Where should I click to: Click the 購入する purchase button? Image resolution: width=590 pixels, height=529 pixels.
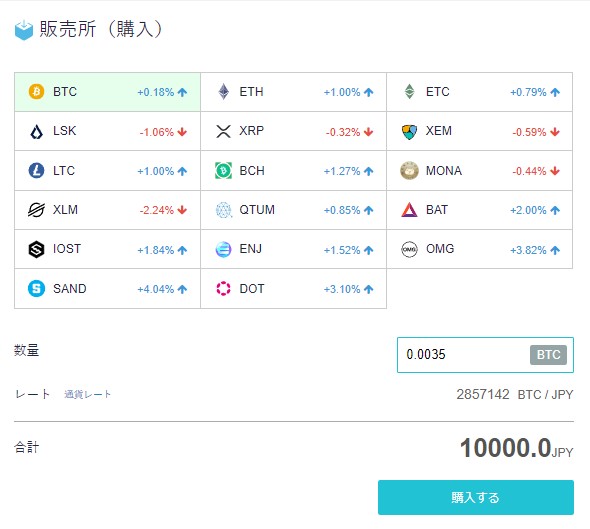[x=476, y=497]
